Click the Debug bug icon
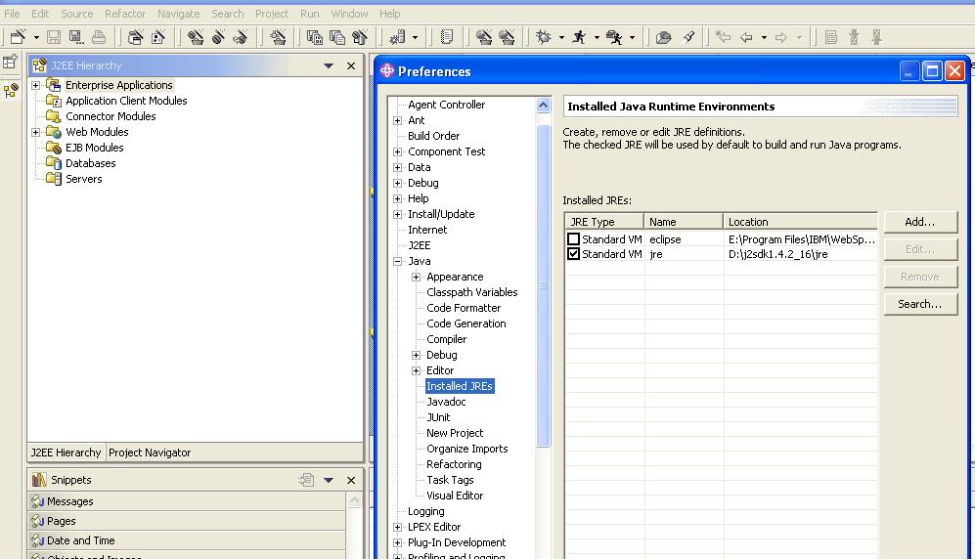Screen dimensions: 975x560 pos(544,37)
